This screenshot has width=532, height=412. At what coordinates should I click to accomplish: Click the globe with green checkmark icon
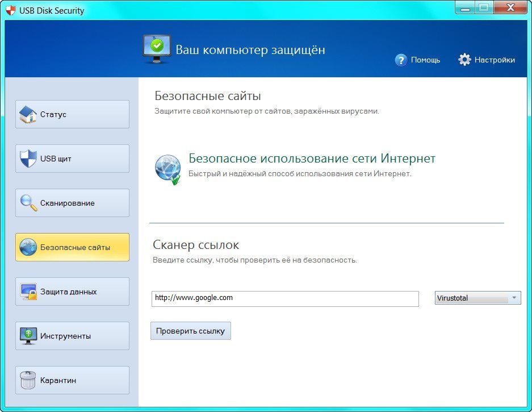point(168,169)
